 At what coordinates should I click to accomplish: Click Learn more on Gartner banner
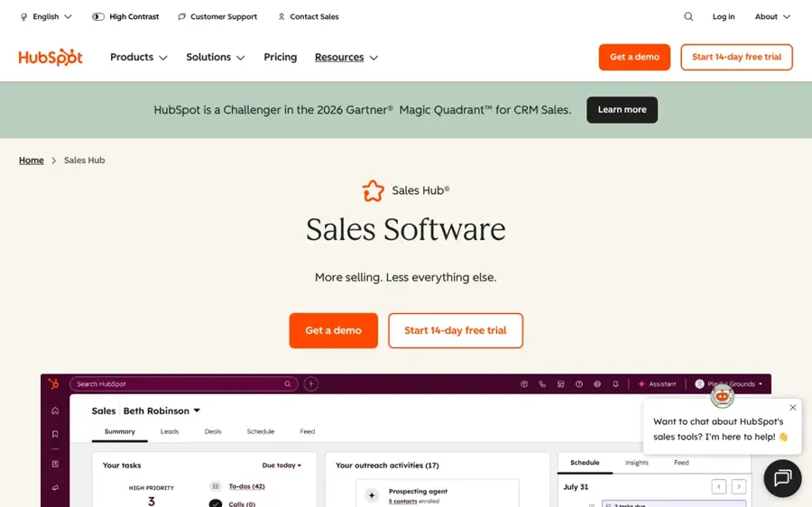coord(622,110)
